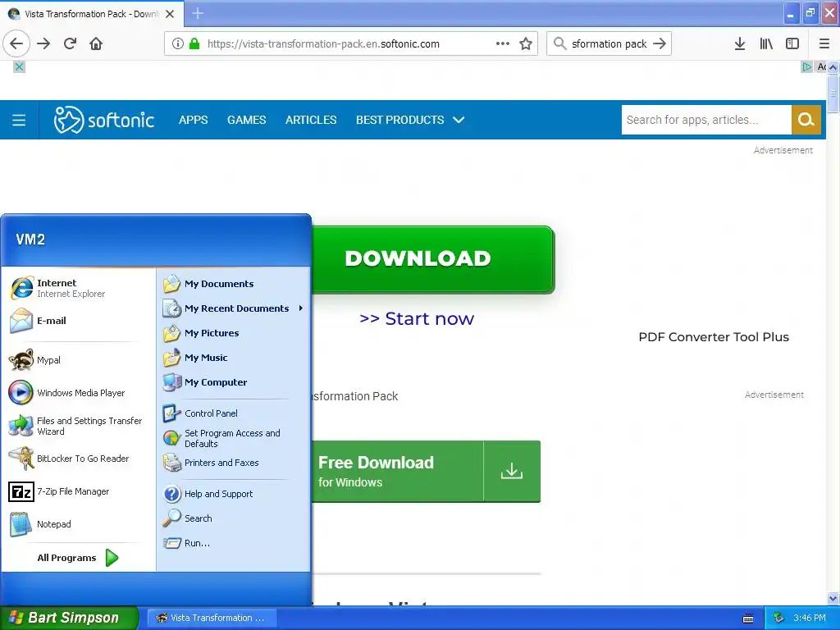Open the browser hamburger menu
The image size is (840, 630).
824,44
